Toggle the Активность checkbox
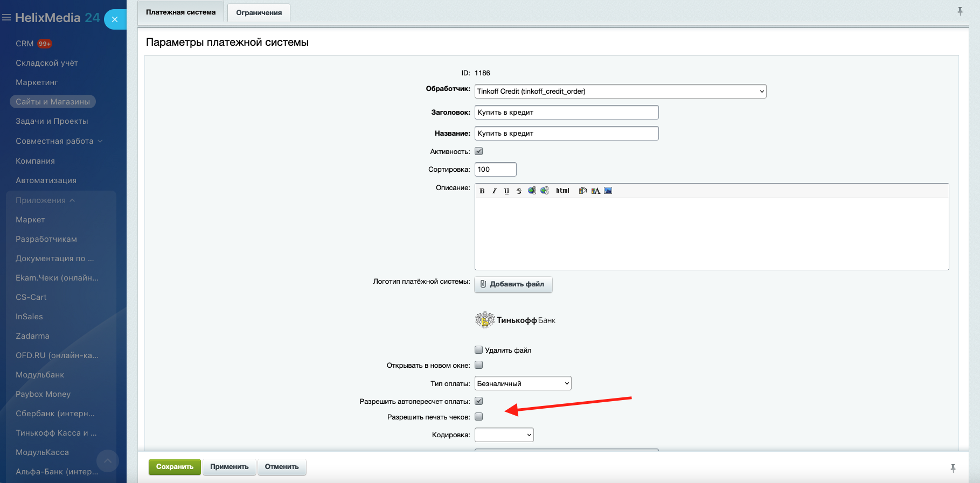 click(x=479, y=151)
